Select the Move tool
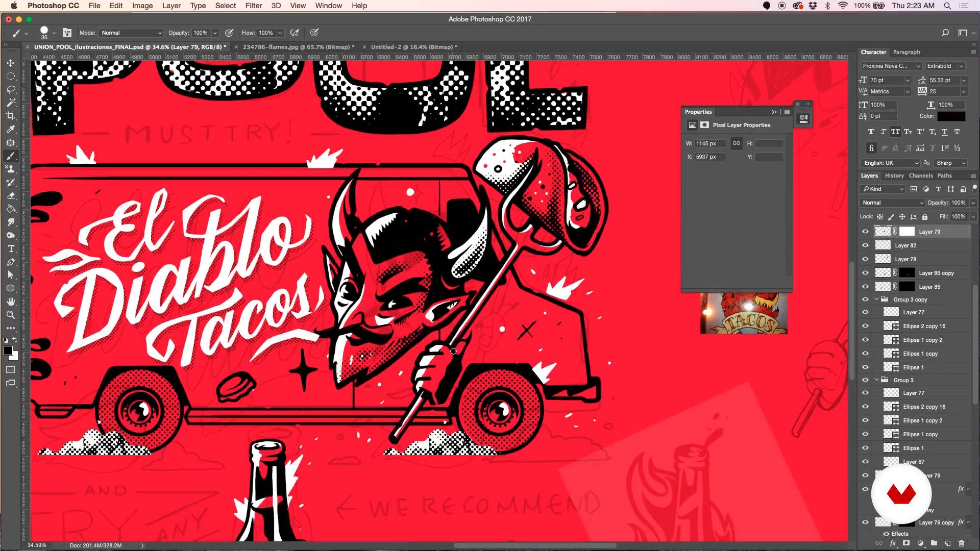This screenshot has width=980, height=551. [10, 63]
